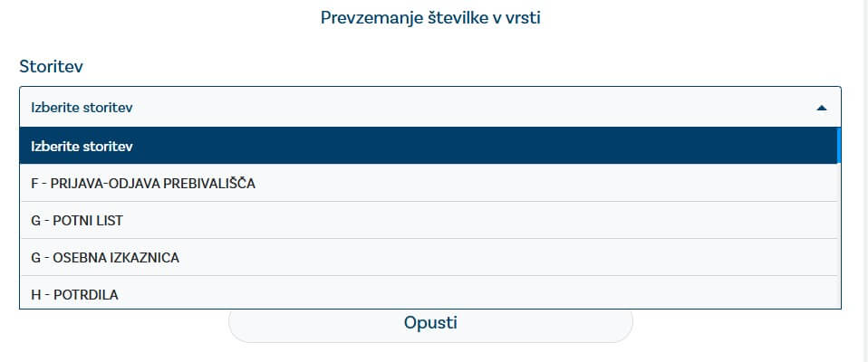The image size is (868, 362).
Task: Click the 'Prevzemanje številke v vrsti' heading
Action: pyautogui.click(x=430, y=16)
